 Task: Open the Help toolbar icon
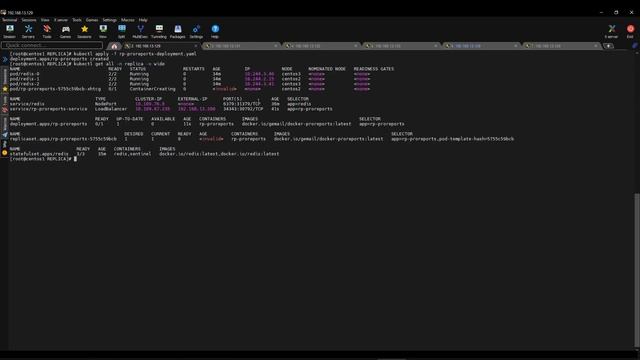point(215,31)
